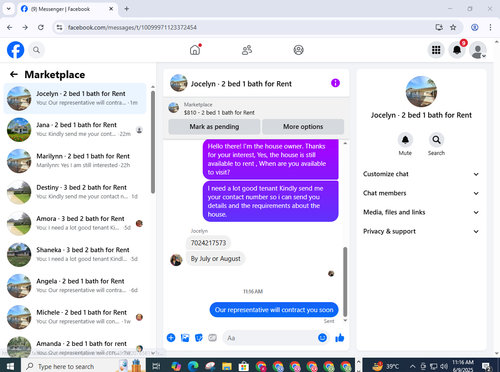
Task: Open emoji picker in message box
Action: 322,338
